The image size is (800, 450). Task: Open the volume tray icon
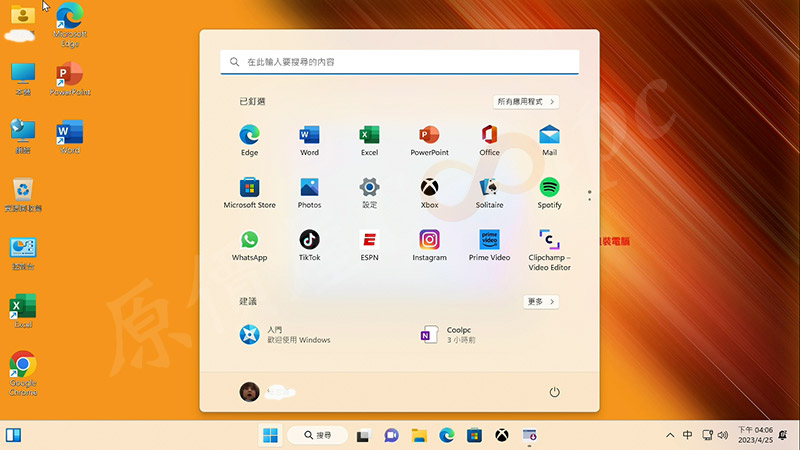click(722, 435)
